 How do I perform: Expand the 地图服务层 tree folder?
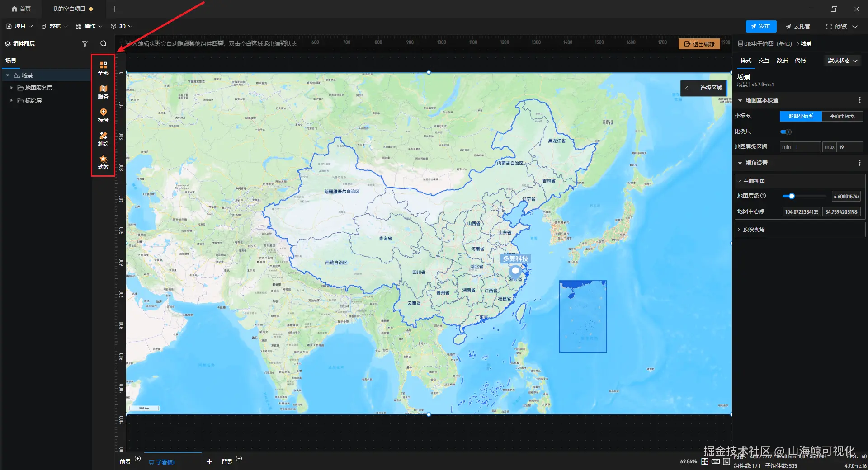(11, 88)
